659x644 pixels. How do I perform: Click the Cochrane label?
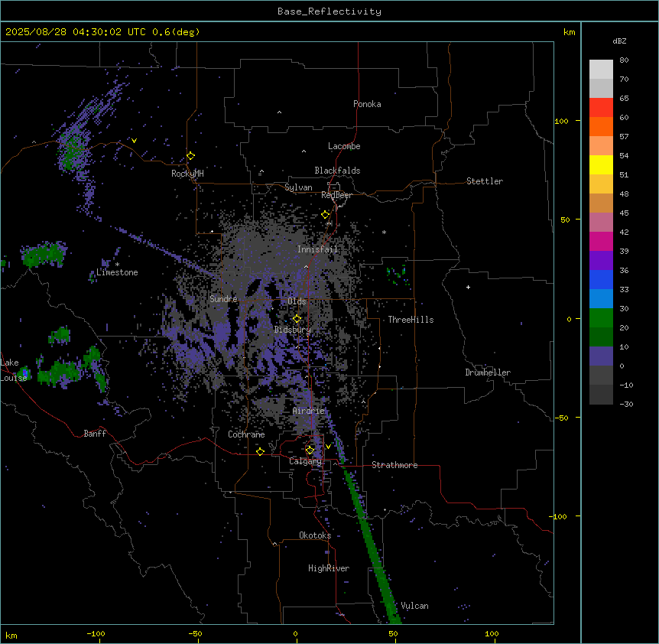click(246, 434)
